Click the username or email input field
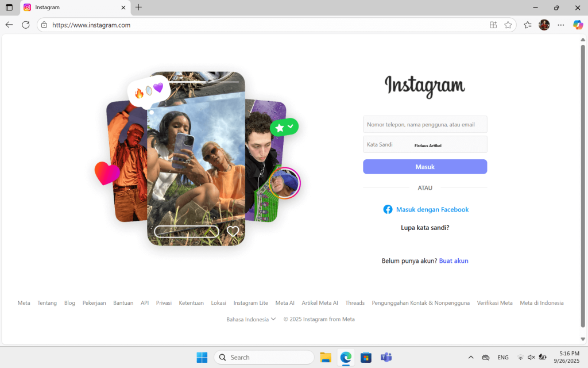The image size is (588, 368). click(x=425, y=124)
